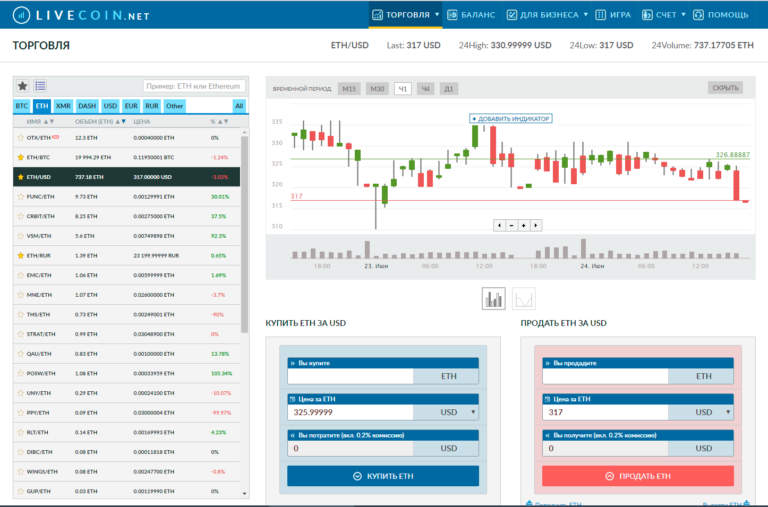Set chart period to Ч4
The width and height of the screenshot is (768, 507).
pos(426,89)
